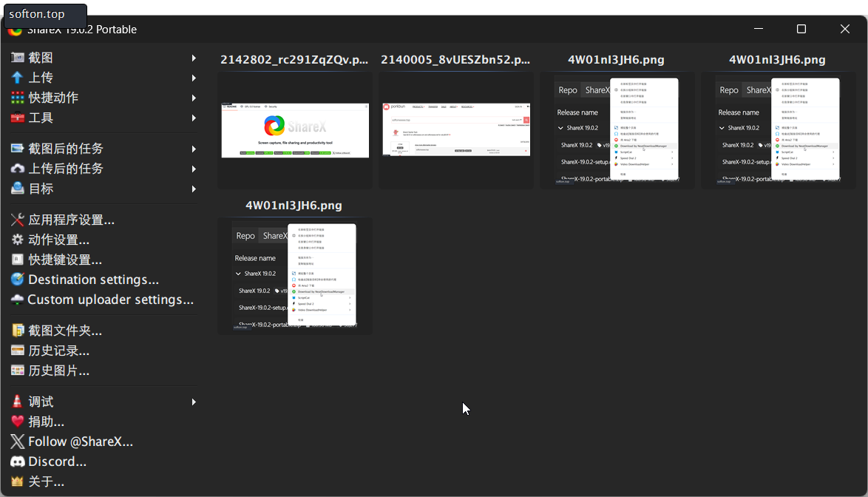Screen dimensions: 868x497
Task: Open 历史记录... history window
Action: coord(104,351)
